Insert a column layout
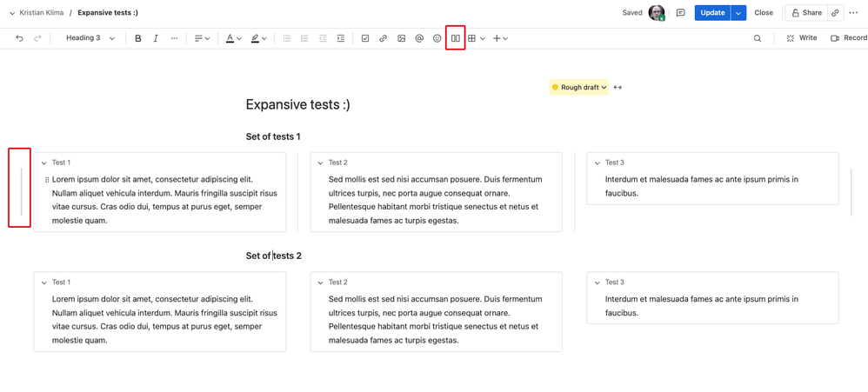The height and width of the screenshot is (392, 868). [455, 38]
